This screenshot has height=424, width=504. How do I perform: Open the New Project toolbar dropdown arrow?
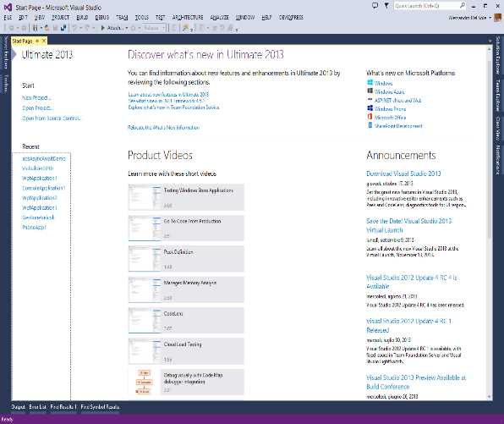coord(41,28)
